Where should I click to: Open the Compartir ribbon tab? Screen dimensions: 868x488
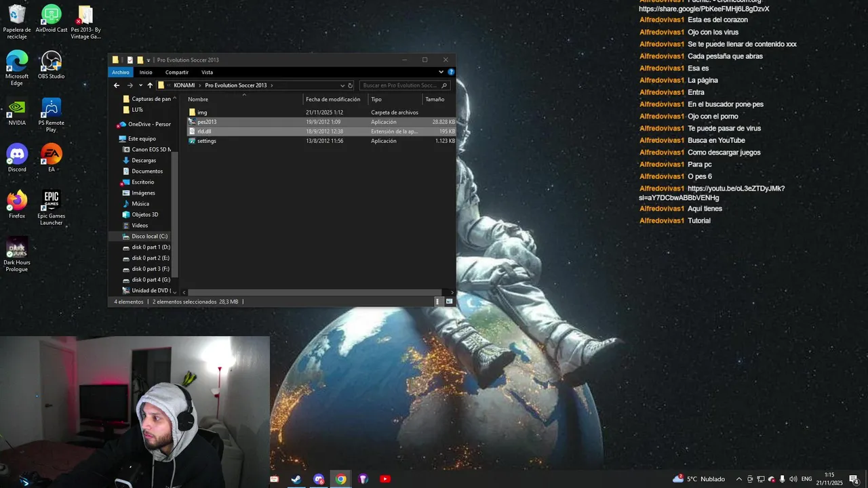tap(177, 72)
